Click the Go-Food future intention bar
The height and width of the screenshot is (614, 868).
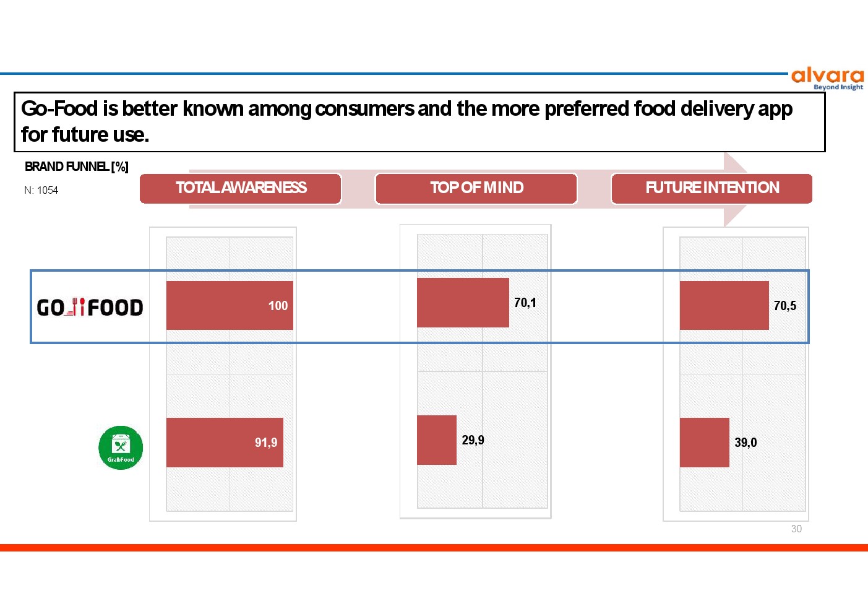point(724,306)
